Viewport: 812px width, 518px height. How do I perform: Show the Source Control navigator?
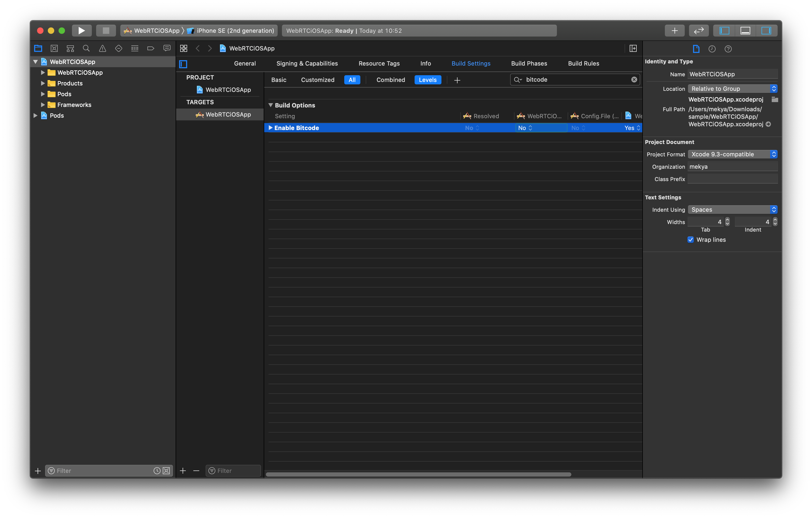click(54, 48)
